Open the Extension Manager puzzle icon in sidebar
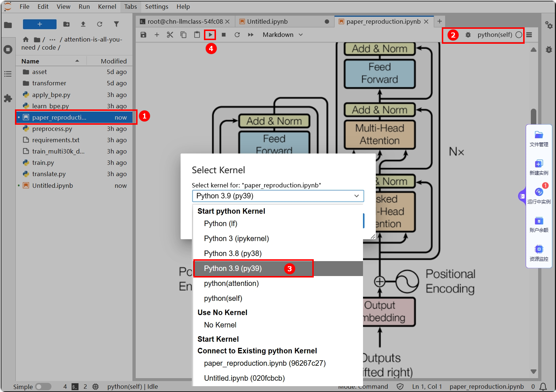Image resolution: width=556 pixels, height=392 pixels. point(8,98)
